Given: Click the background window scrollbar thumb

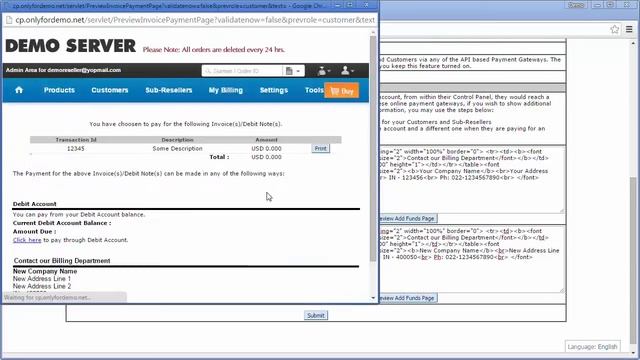Looking at the screenshot, I should pos(633,261).
